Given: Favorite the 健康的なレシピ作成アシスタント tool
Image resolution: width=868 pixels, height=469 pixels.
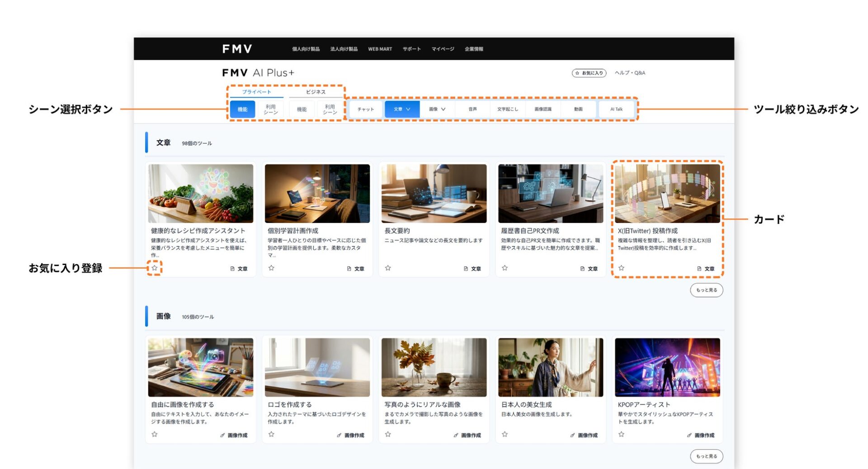Looking at the screenshot, I should 154,268.
